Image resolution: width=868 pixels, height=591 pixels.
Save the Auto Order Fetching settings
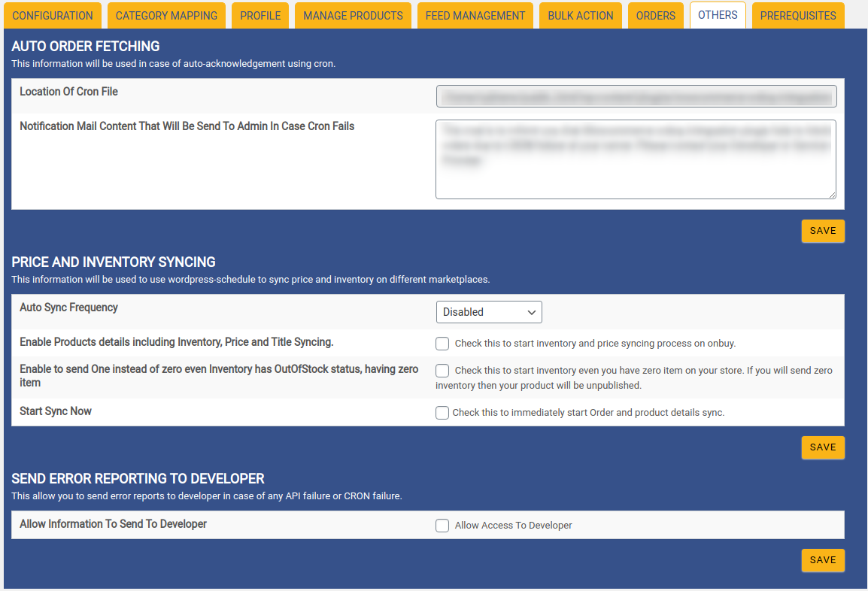click(x=823, y=231)
